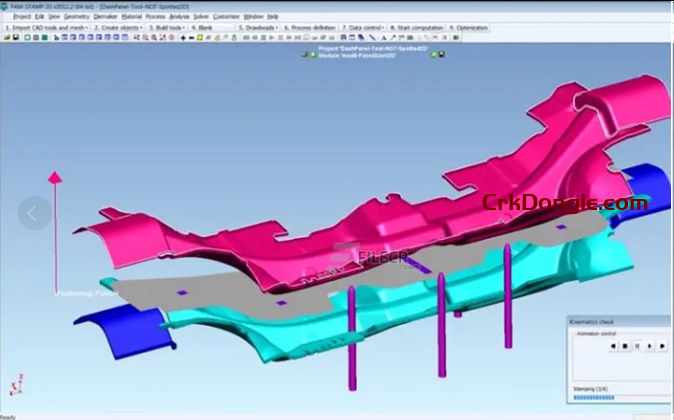Open the Drawbeads step dropdown
Screen dimensions: 674x420
click(x=276, y=28)
